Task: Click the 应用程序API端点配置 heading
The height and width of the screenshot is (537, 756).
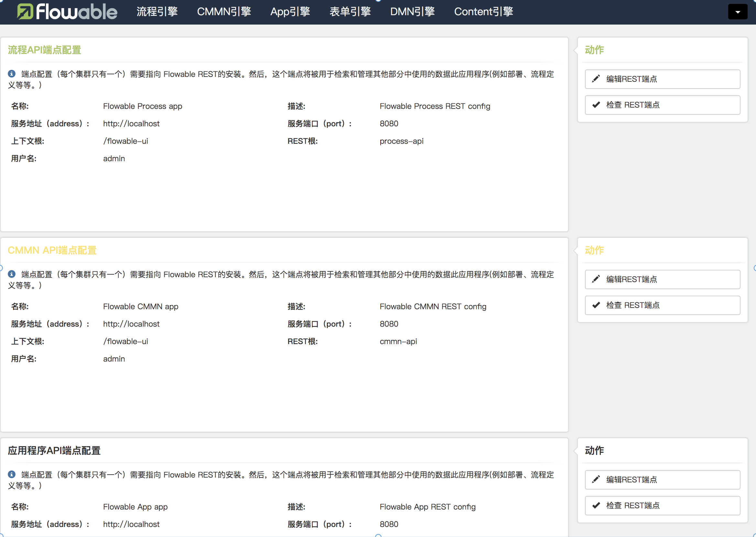Action: point(54,451)
